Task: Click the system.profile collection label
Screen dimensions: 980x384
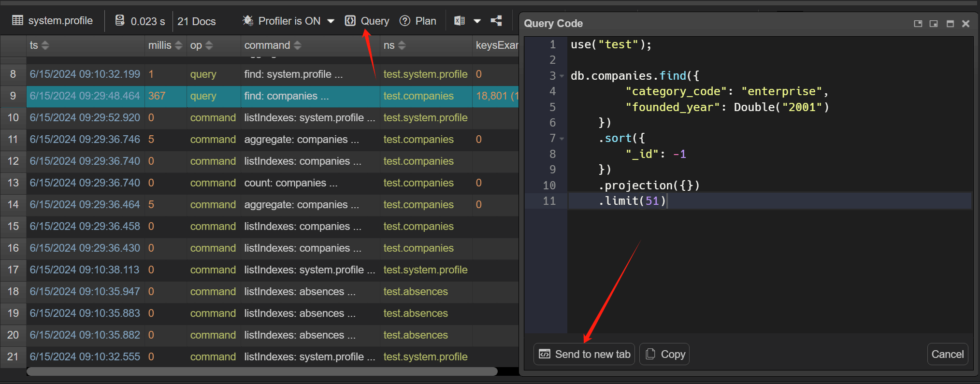Action: 60,20
